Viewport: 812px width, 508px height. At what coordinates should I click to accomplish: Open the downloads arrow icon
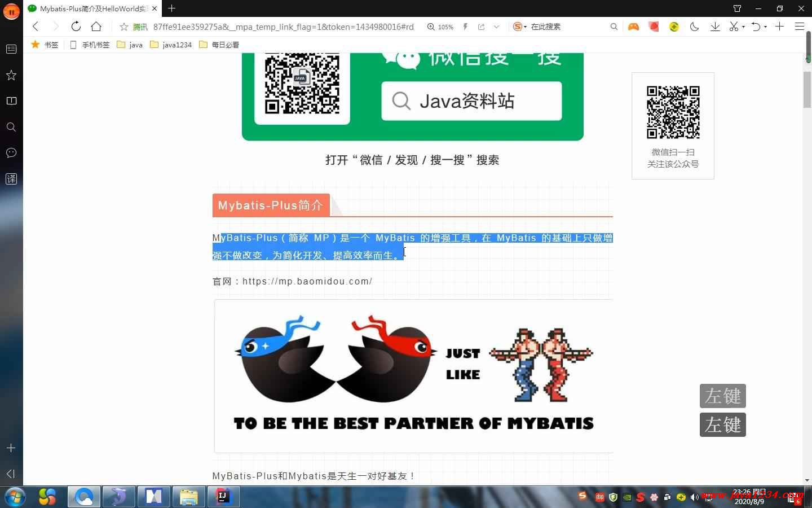pyautogui.click(x=715, y=27)
